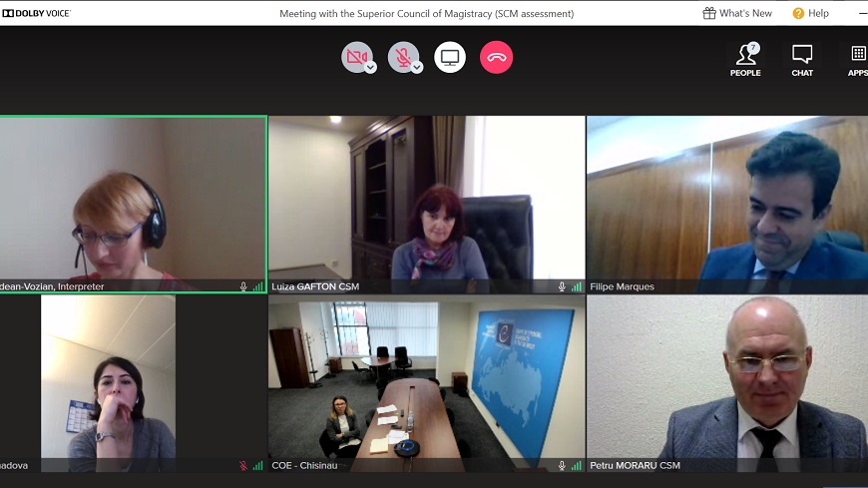Click microphone icon on Interpreter tile
Screen dimensions: 868x488
coord(243,286)
